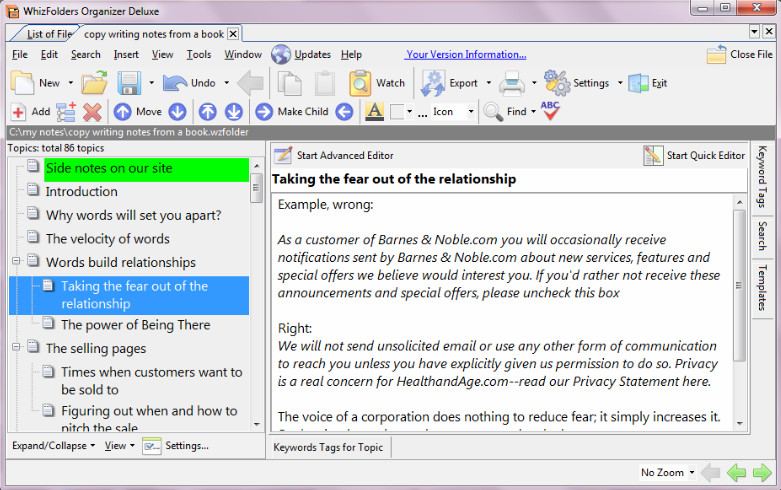Open the topic list View dropdown
Viewport: 781px width, 490px height.
tap(120, 446)
